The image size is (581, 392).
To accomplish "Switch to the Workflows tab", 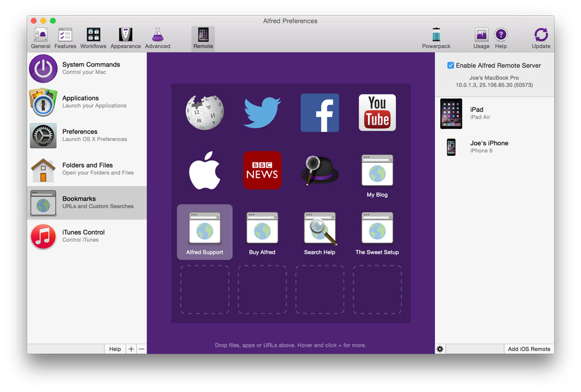I will pyautogui.click(x=93, y=38).
